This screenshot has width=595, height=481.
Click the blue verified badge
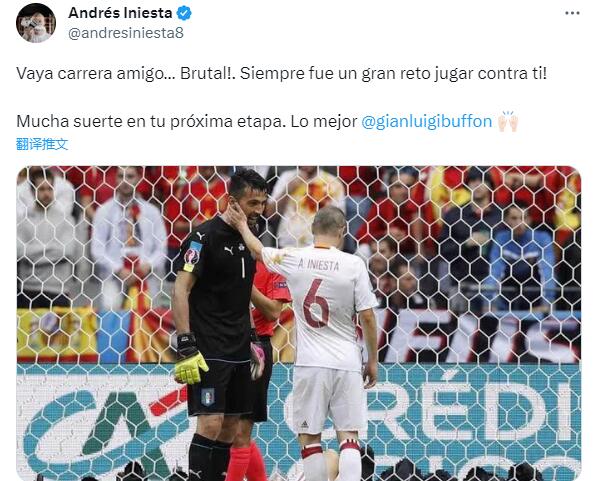pos(184,13)
